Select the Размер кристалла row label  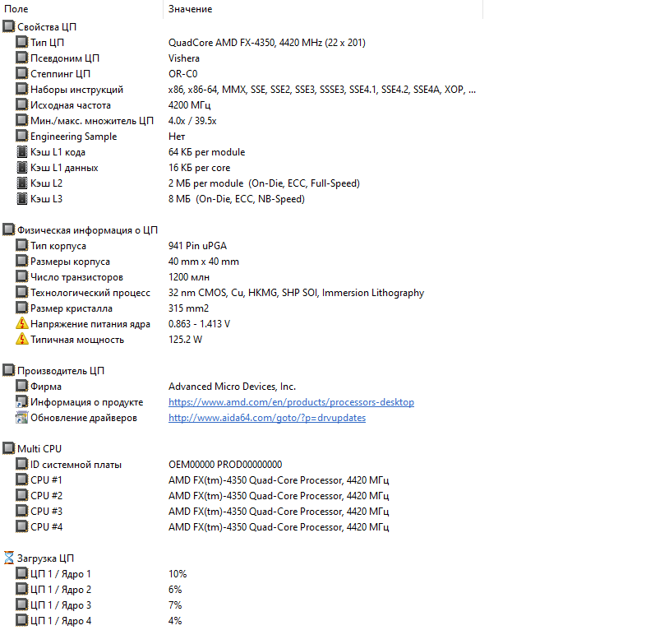pyautogui.click(x=72, y=308)
